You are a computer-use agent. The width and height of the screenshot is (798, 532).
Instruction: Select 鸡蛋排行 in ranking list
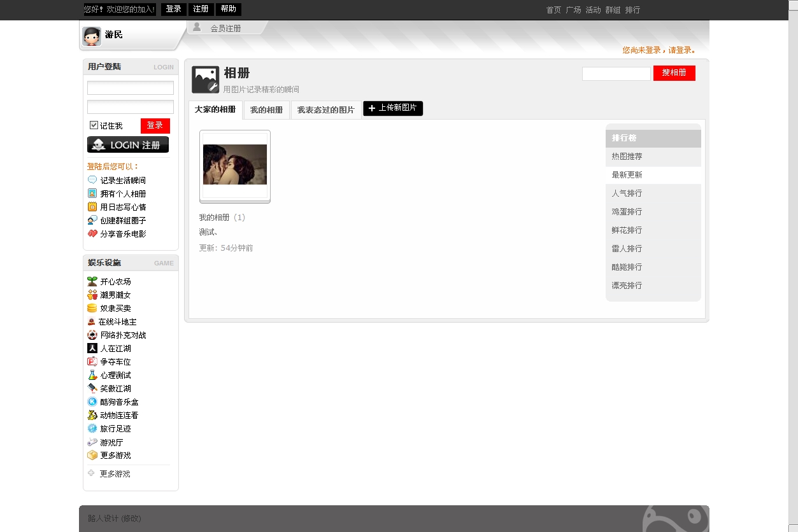627,212
